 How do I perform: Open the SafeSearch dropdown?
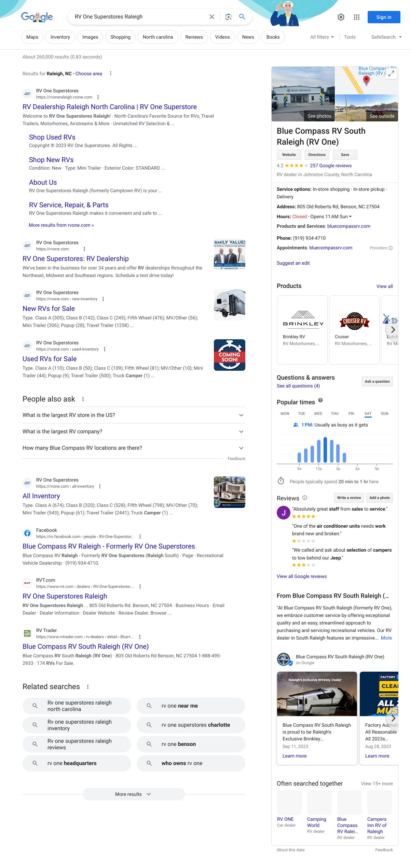click(x=386, y=37)
